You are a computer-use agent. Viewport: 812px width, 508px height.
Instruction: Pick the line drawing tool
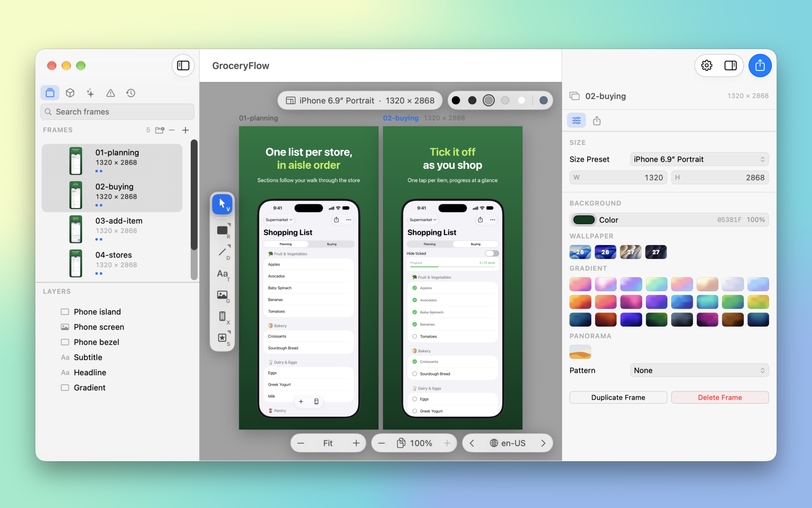pos(222,252)
